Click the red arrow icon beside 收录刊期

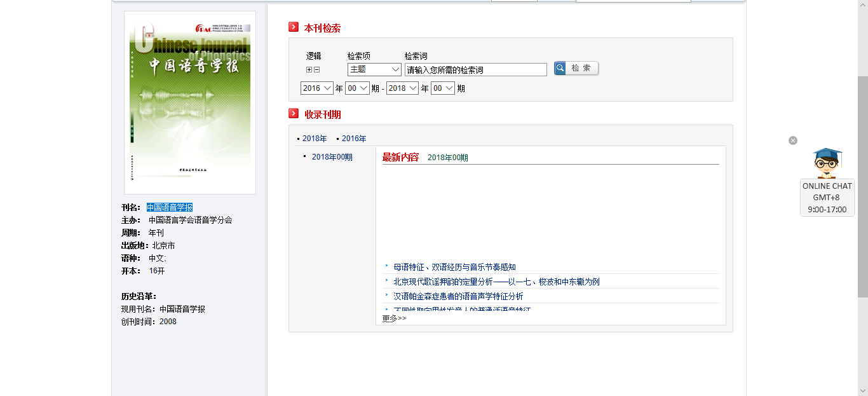tap(294, 114)
